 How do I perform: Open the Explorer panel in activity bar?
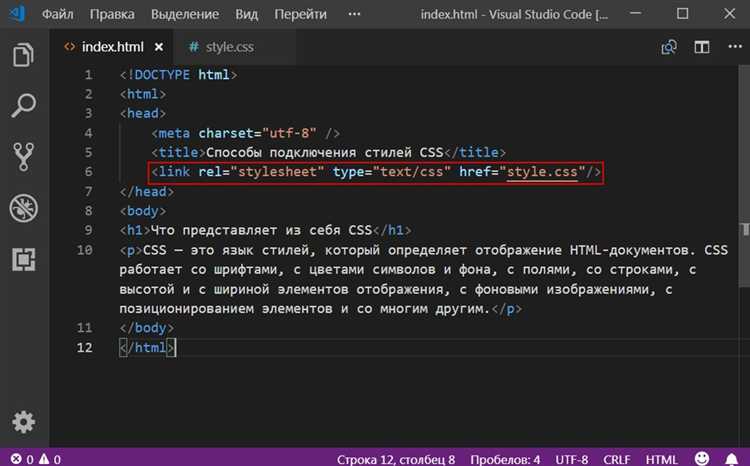23,56
